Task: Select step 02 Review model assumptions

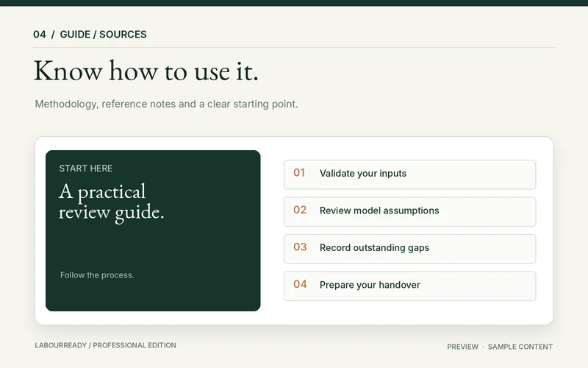Action: click(410, 212)
